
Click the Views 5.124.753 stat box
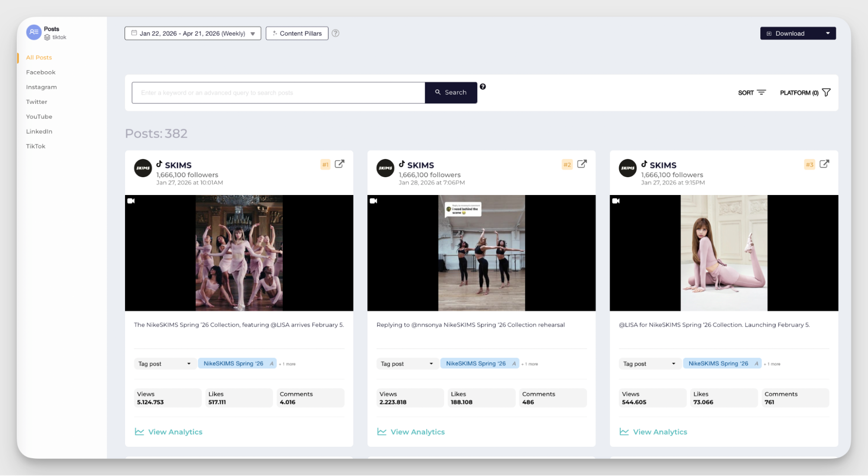coord(168,398)
